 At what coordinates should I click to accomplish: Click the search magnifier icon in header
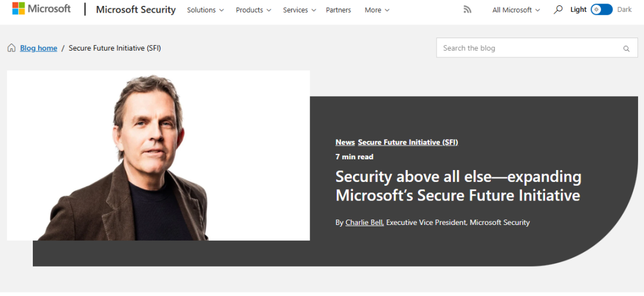click(558, 10)
